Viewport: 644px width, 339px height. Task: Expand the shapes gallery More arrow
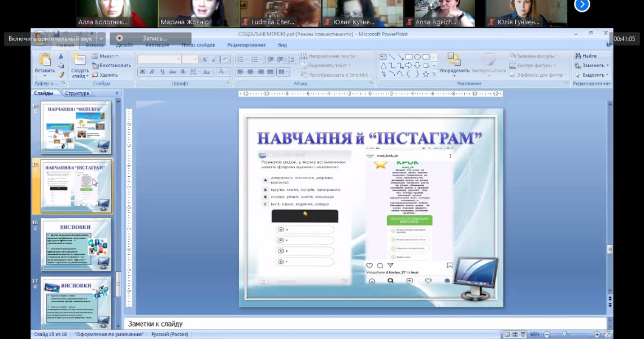click(x=434, y=75)
